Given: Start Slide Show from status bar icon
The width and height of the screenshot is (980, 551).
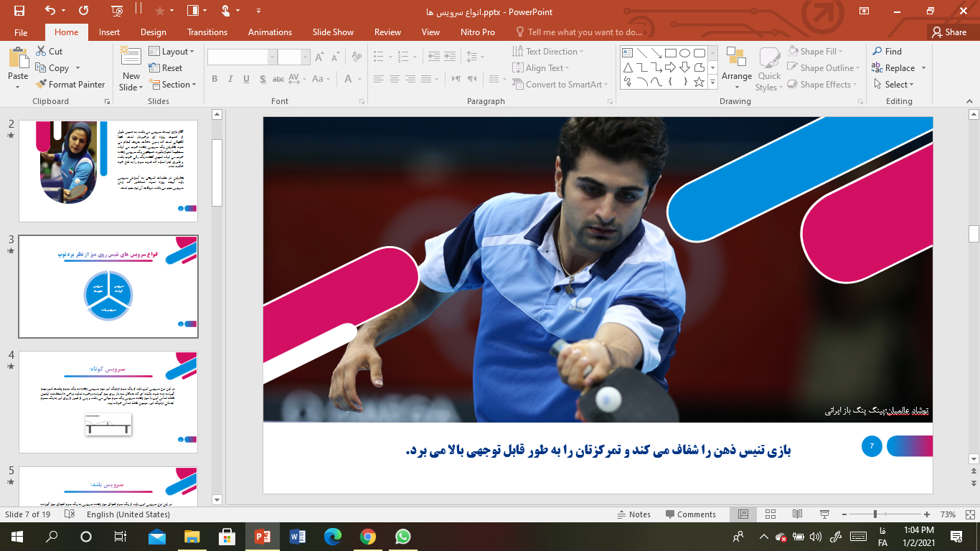Looking at the screenshot, I should click(824, 514).
